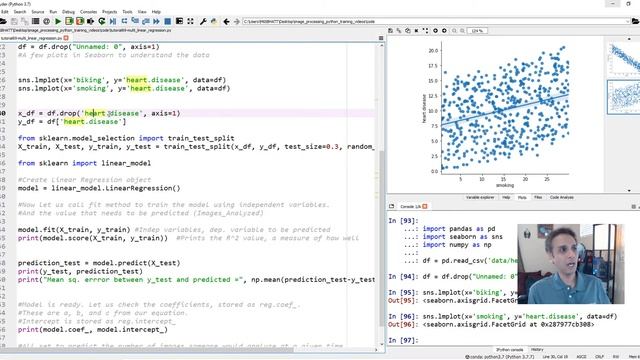Re-run last script
640x360 pixels.
102,21
